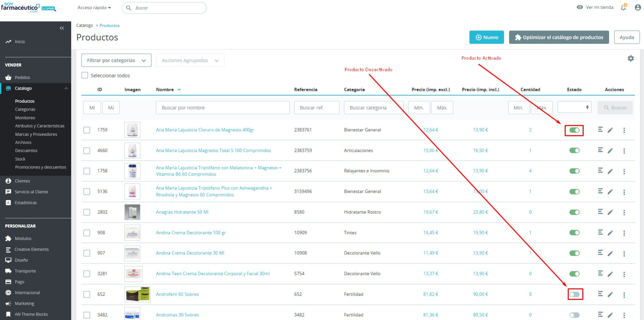Screen dimensions: 644x320
Task: Focus the Buscar categoría field
Action: 374,108
